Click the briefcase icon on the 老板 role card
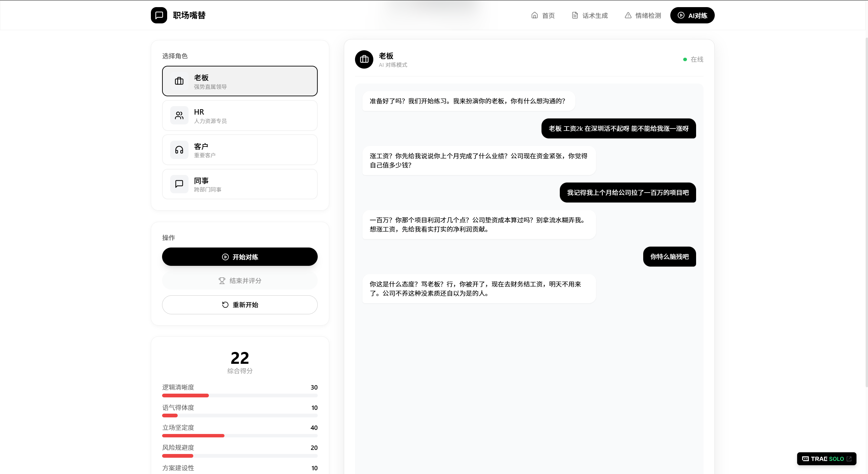This screenshot has width=868, height=474. coord(179,81)
